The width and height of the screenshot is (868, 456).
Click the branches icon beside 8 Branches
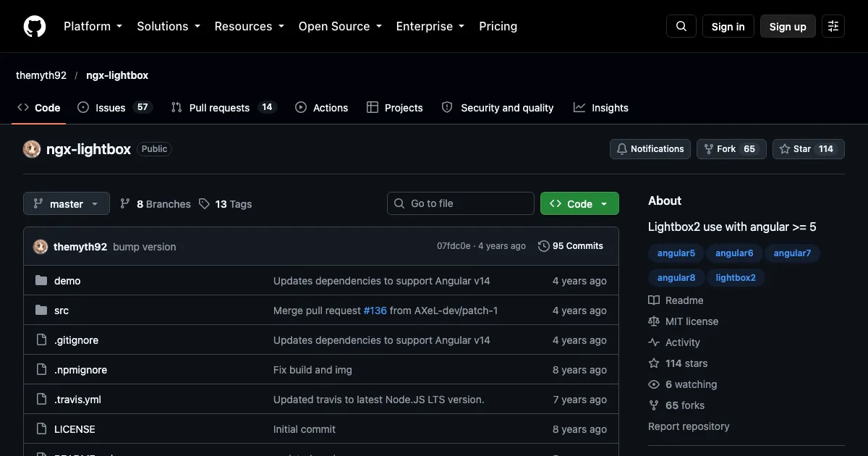pyautogui.click(x=125, y=204)
